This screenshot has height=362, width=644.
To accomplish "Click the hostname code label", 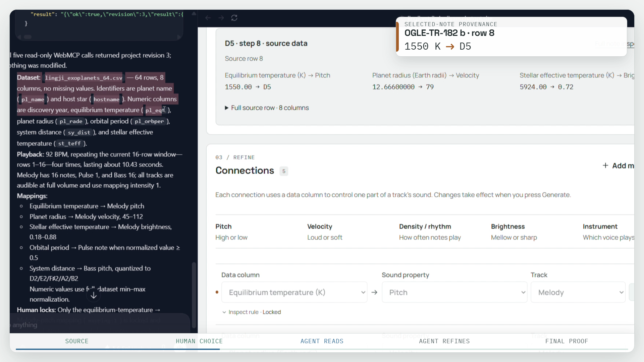I will [106, 99].
